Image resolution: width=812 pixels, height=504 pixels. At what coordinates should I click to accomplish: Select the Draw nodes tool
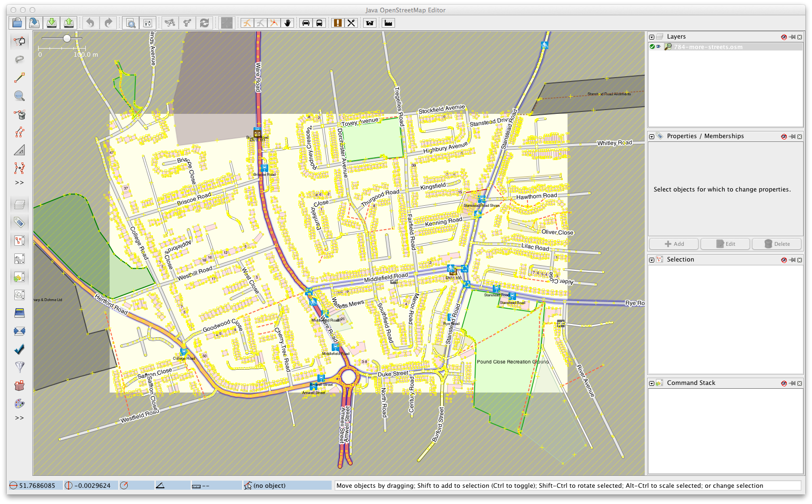[20, 78]
